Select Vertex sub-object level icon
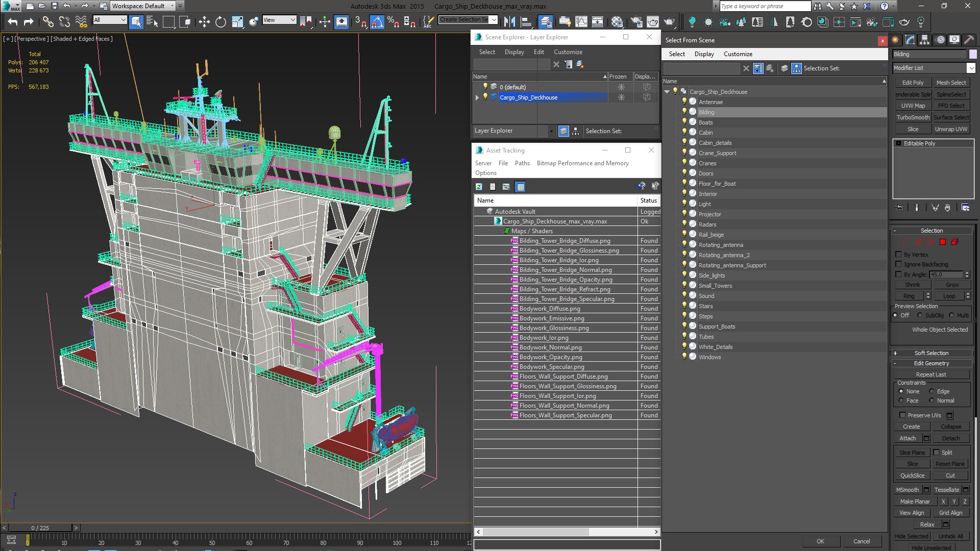Screen dimensions: 980x551 coord(906,242)
